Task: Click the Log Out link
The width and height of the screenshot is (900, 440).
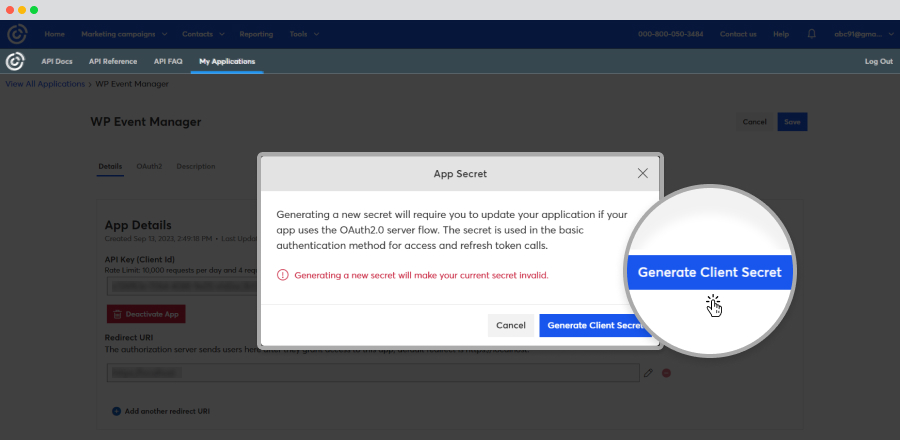Action: [879, 61]
